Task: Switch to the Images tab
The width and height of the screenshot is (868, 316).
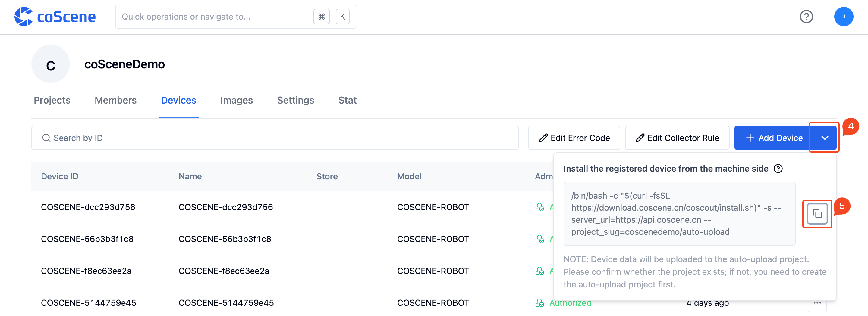Action: (236, 100)
